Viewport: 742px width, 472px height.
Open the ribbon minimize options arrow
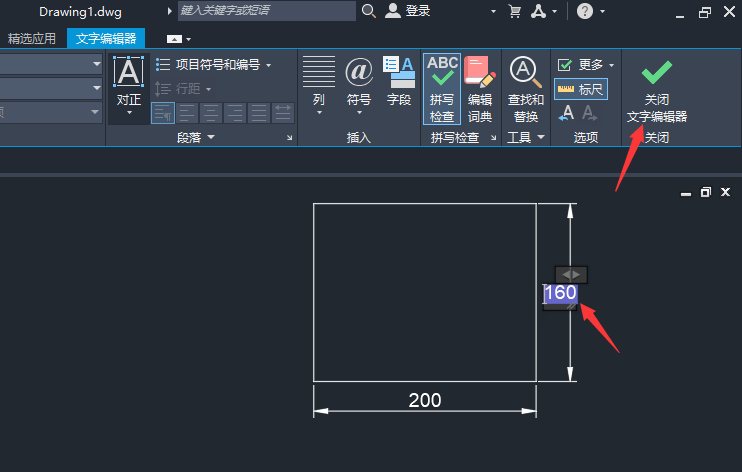click(x=188, y=39)
